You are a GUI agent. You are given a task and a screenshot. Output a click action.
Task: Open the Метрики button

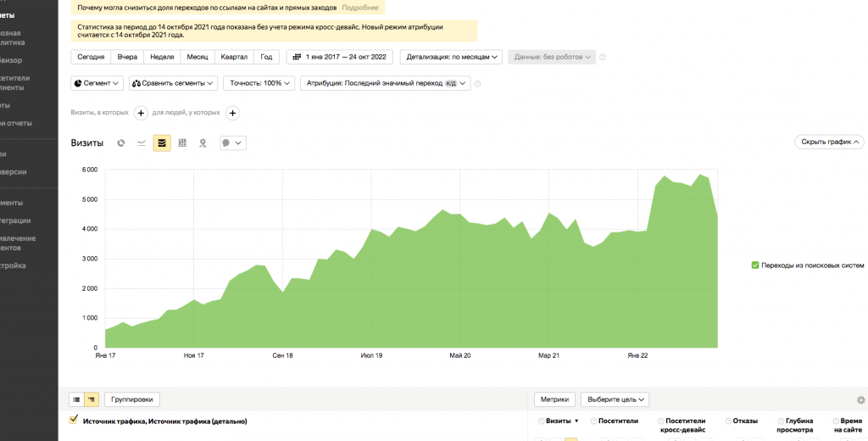coord(554,399)
